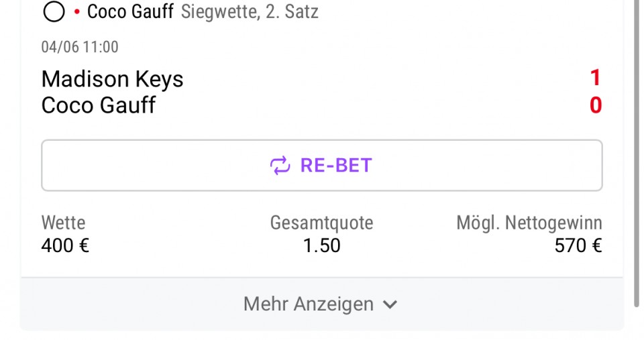Click the RE-BET button
This screenshot has width=644, height=340.
(x=322, y=166)
